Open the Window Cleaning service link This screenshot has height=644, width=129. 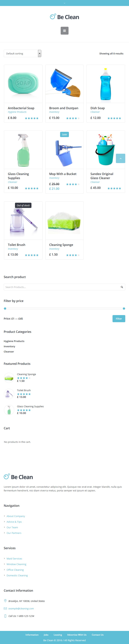[16, 564]
